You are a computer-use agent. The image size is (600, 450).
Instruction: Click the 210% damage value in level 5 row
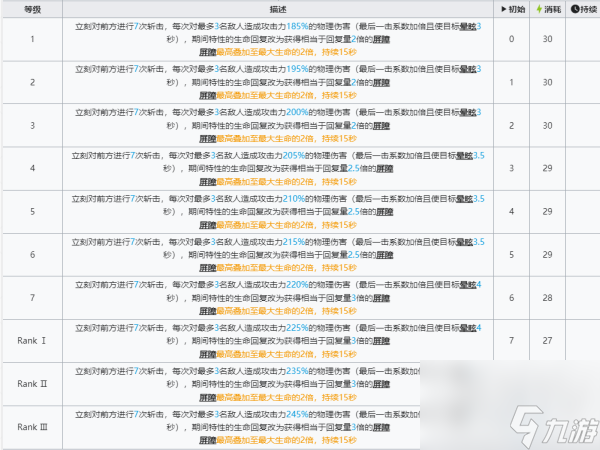[294, 199]
